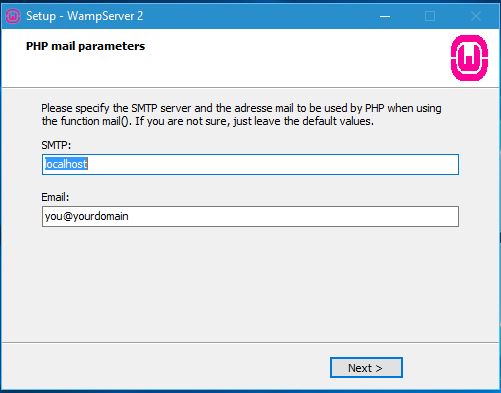Click the "you@yourdomain" text in the Email box
The width and height of the screenshot is (501, 393).
[87, 216]
